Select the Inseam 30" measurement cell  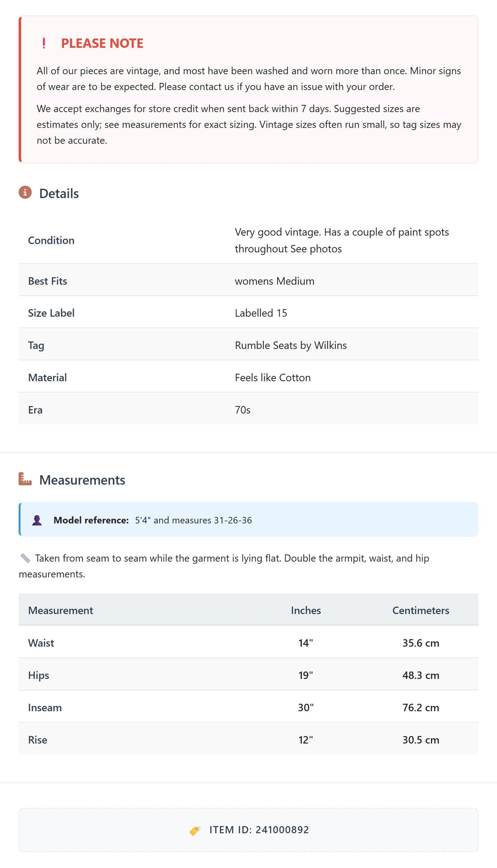[x=306, y=707]
